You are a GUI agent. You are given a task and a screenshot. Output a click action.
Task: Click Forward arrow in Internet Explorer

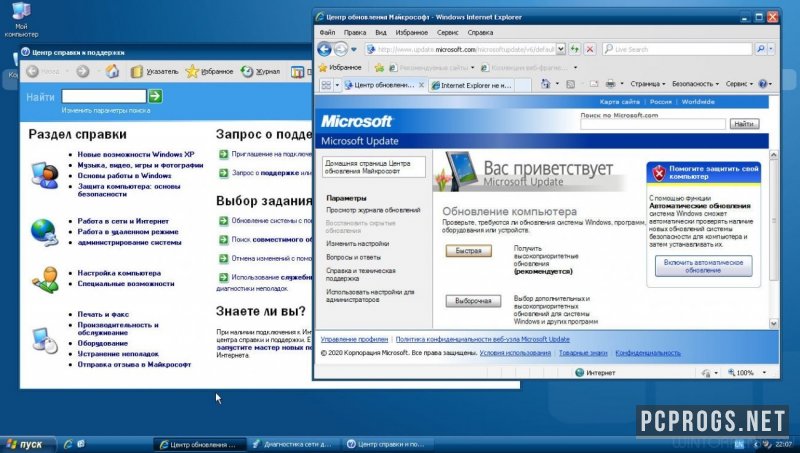[x=340, y=49]
